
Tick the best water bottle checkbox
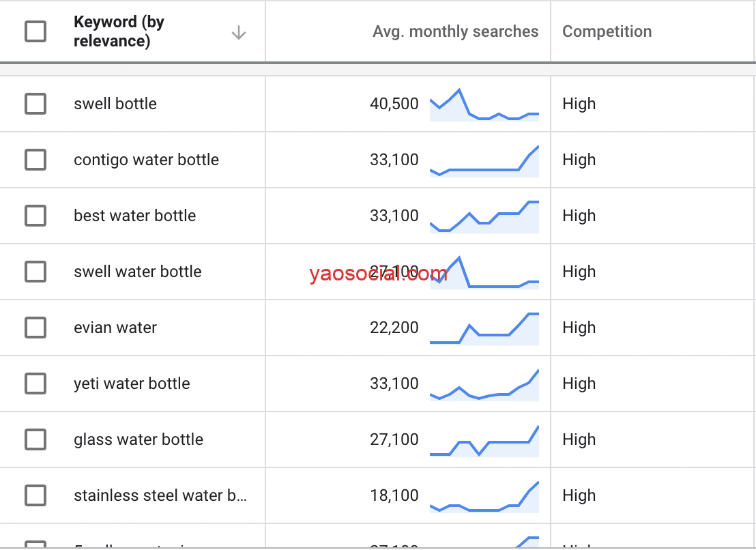[35, 216]
